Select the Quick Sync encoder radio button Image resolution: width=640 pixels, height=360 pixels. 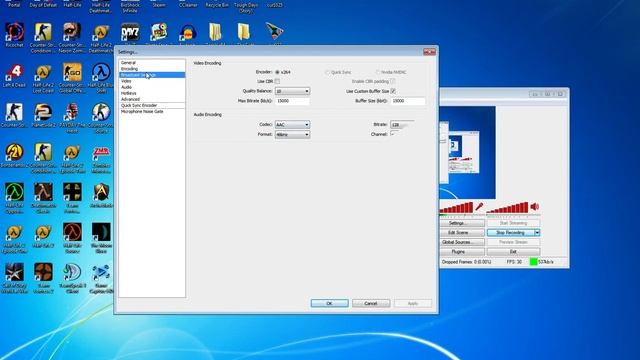point(327,72)
